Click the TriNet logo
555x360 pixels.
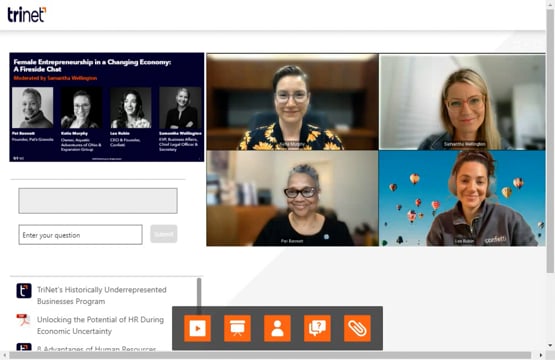pyautogui.click(x=27, y=15)
